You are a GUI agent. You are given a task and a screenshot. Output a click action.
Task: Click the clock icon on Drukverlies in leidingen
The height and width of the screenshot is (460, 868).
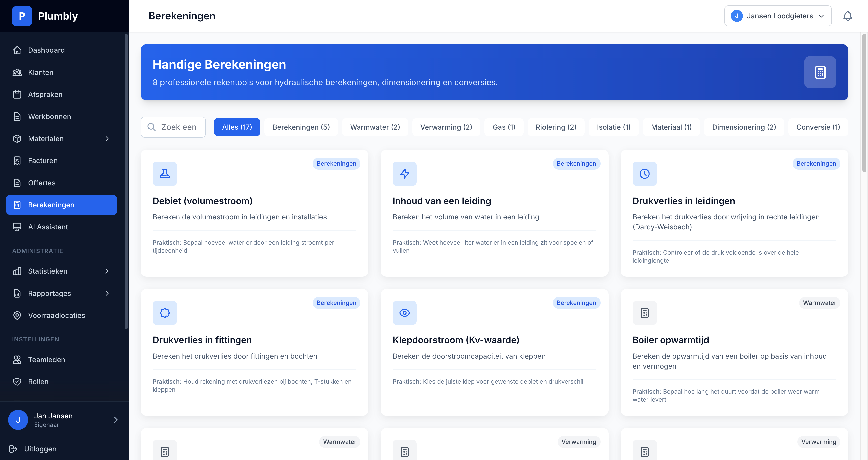coord(644,174)
